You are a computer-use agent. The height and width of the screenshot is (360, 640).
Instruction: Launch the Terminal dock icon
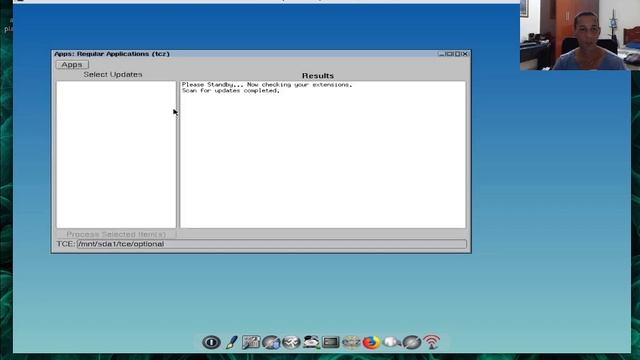tap(331, 342)
